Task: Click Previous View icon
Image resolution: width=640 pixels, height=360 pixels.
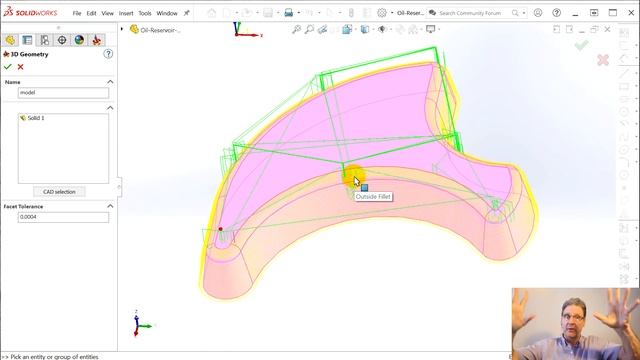Action: pos(322,29)
